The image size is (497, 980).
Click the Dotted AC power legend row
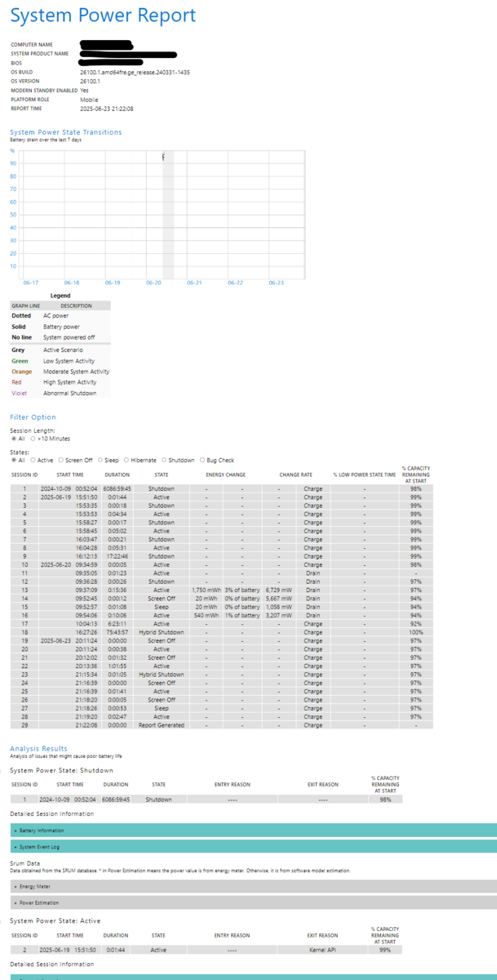point(60,314)
